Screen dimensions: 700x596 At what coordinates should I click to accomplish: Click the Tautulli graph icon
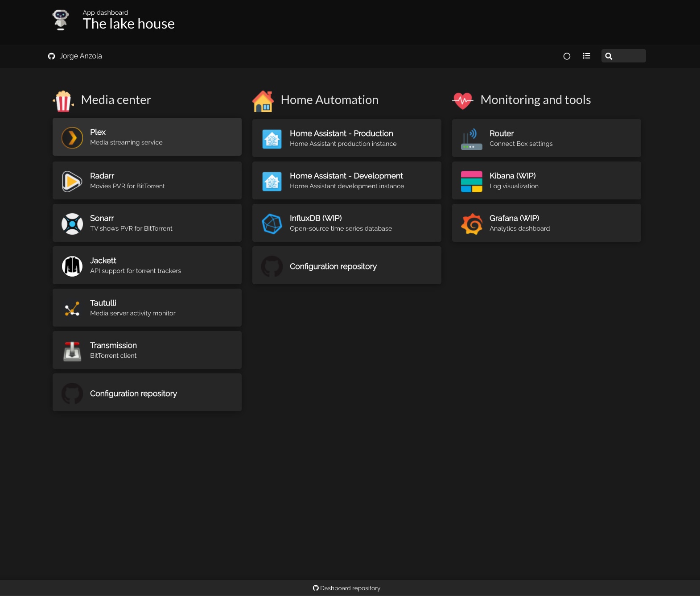pyautogui.click(x=72, y=309)
